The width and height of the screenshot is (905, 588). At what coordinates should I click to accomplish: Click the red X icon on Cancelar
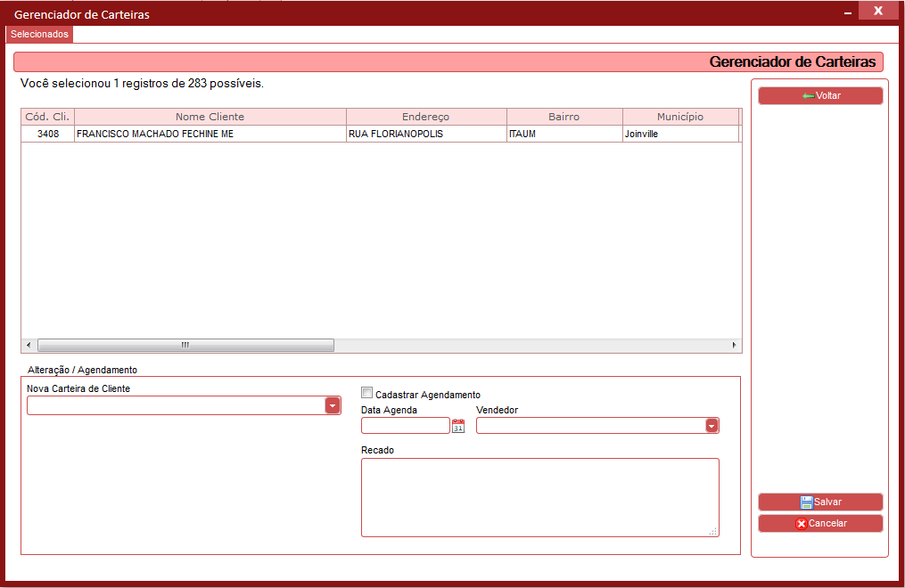point(801,524)
